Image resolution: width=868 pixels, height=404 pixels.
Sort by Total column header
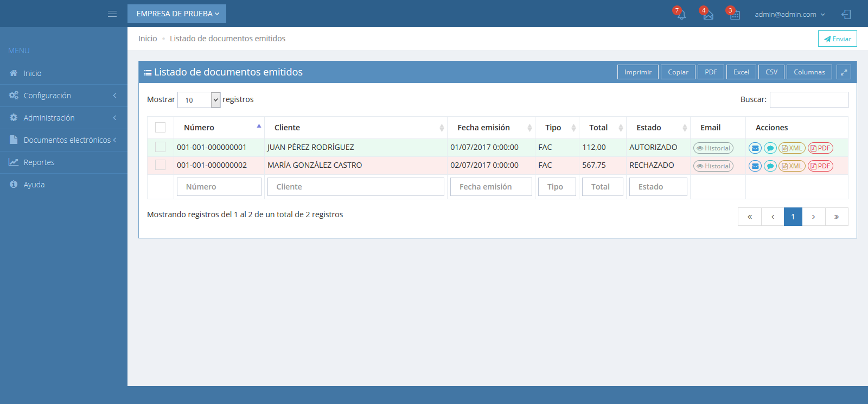coord(603,128)
